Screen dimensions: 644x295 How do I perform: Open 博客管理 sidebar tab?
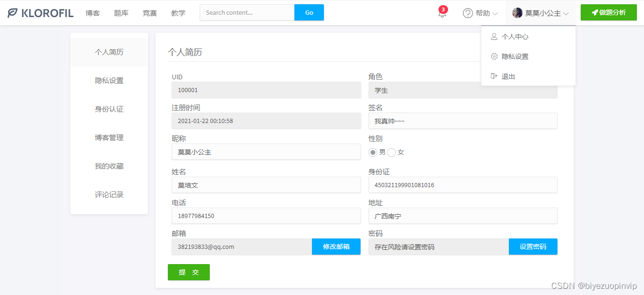tap(109, 138)
